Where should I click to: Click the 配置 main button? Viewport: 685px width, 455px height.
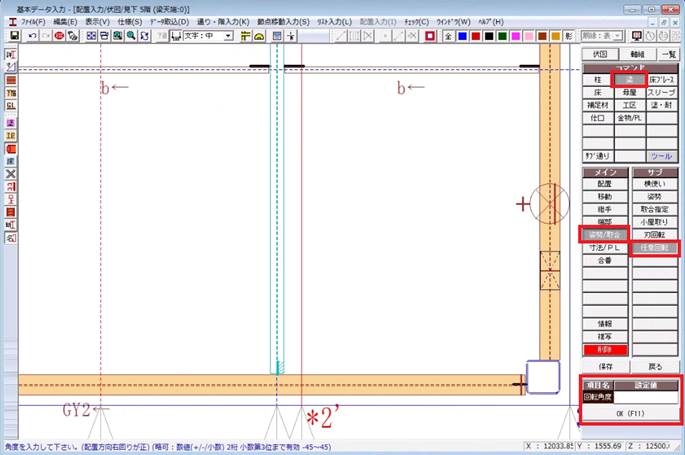pyautogui.click(x=605, y=184)
